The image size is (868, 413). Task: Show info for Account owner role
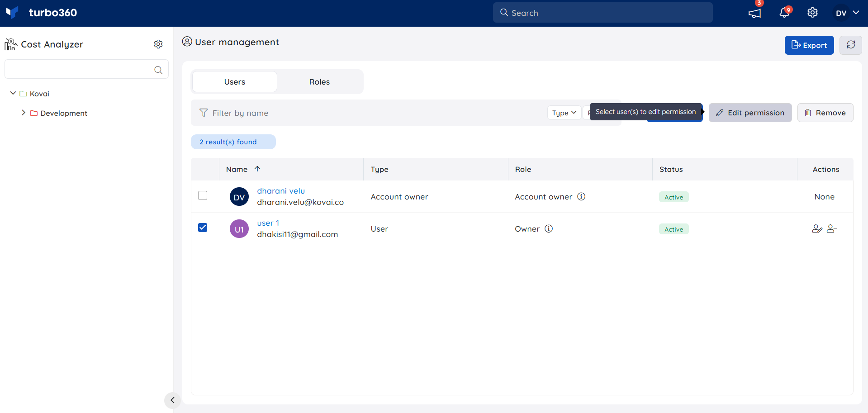pyautogui.click(x=581, y=196)
